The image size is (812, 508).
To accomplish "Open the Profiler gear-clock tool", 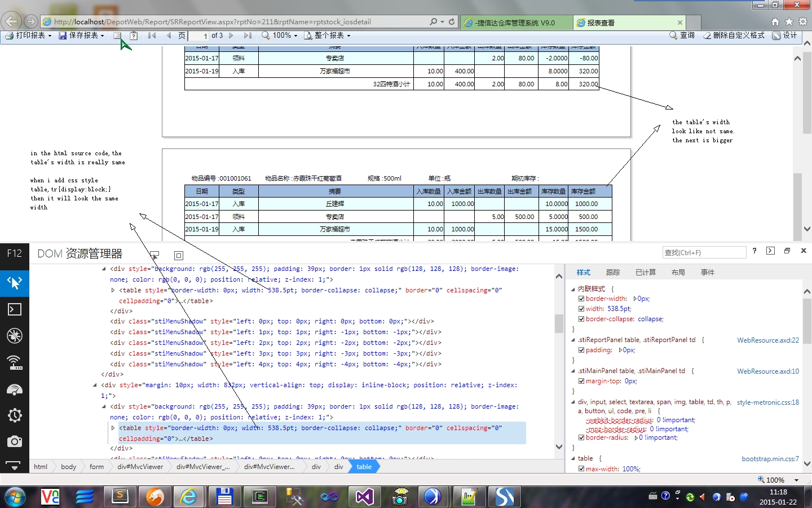I will [15, 415].
